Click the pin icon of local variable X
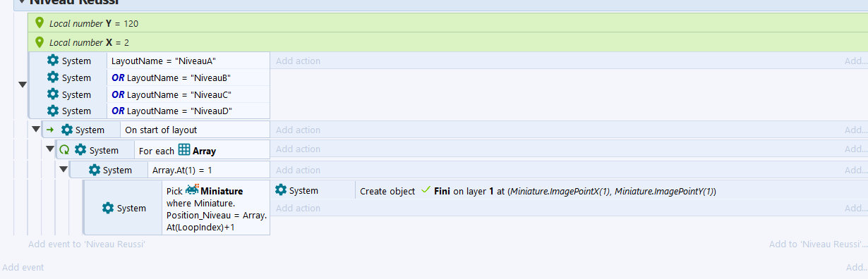The width and height of the screenshot is (868, 279). coord(40,42)
